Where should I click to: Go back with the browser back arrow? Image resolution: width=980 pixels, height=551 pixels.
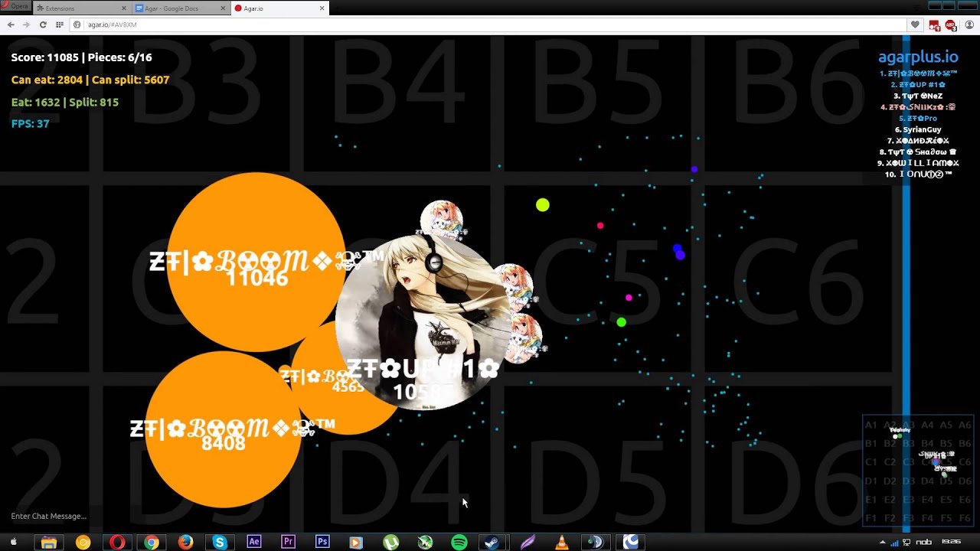(11, 24)
